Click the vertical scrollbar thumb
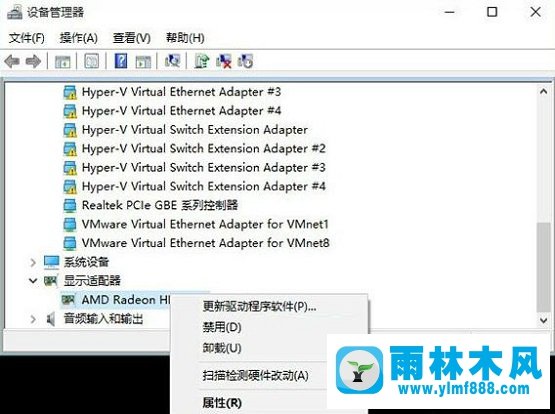The width and height of the screenshot is (555, 414). coord(544,267)
